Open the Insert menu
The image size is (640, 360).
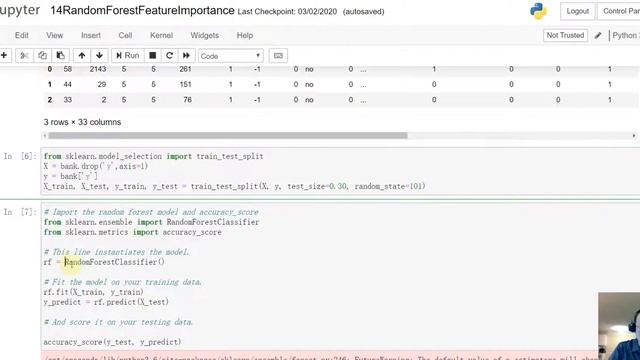click(x=91, y=36)
